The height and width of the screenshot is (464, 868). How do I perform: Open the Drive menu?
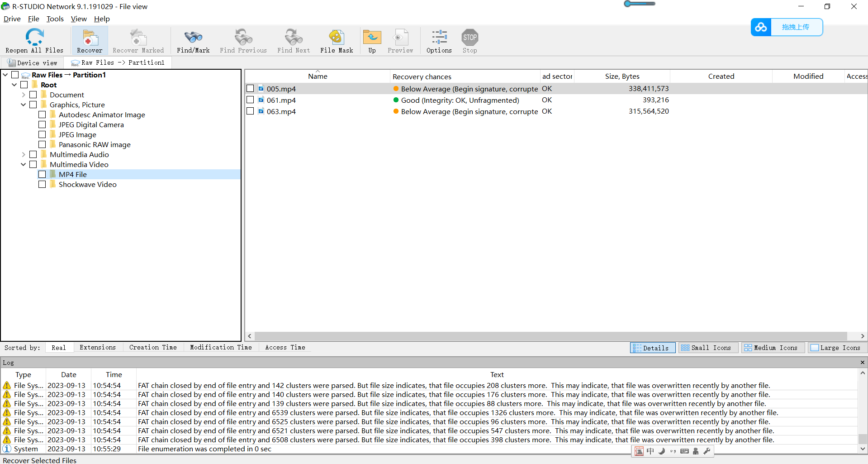point(12,19)
